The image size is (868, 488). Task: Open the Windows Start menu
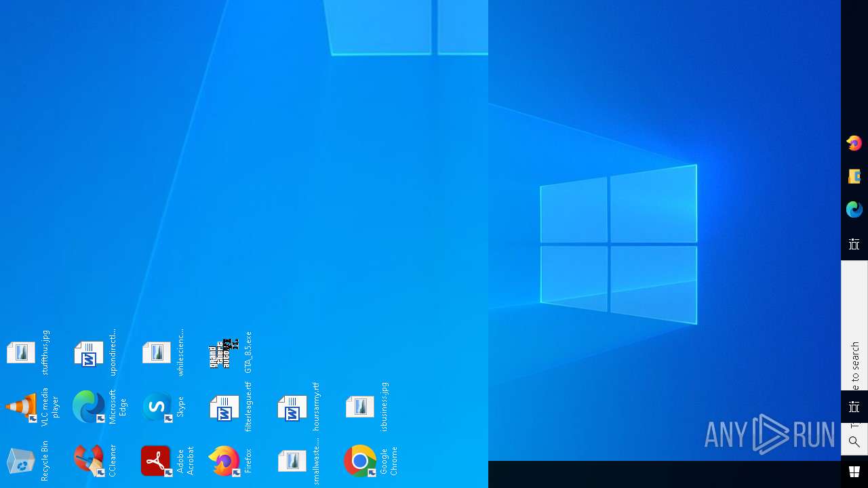pos(854,472)
